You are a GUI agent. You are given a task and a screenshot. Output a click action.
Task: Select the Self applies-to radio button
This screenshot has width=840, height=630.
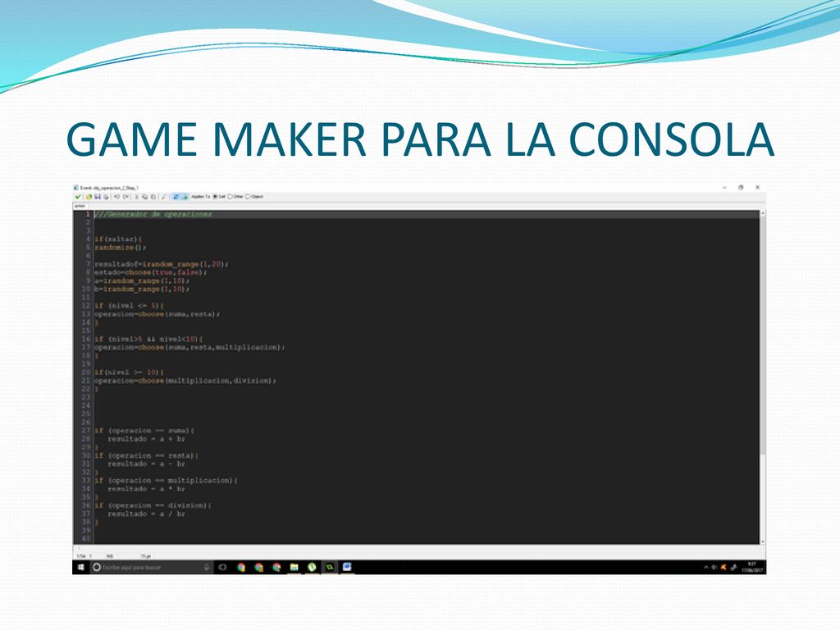coord(219,197)
